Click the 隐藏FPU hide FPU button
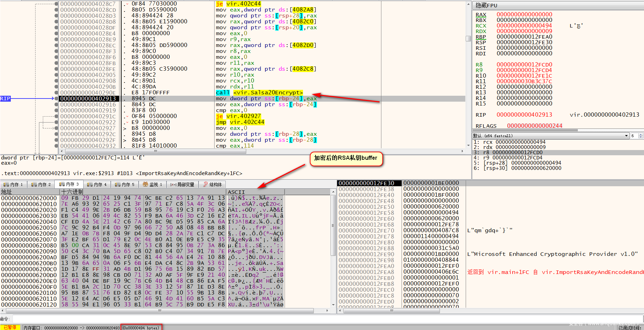Screen dimensions: 644x330 pos(487,6)
